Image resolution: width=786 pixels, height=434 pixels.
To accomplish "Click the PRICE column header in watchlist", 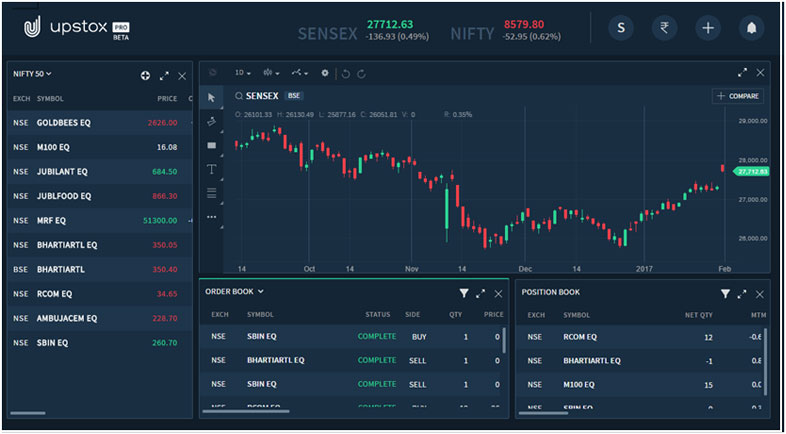I will click(167, 99).
